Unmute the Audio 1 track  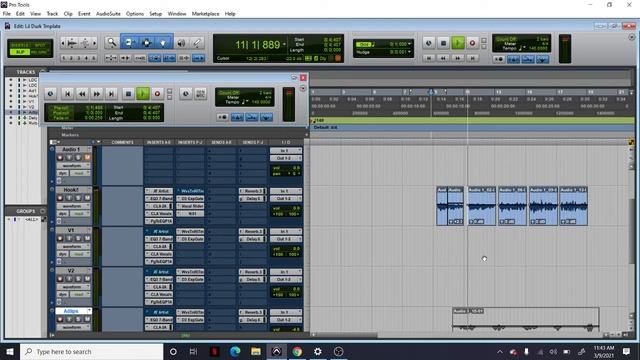click(87, 158)
